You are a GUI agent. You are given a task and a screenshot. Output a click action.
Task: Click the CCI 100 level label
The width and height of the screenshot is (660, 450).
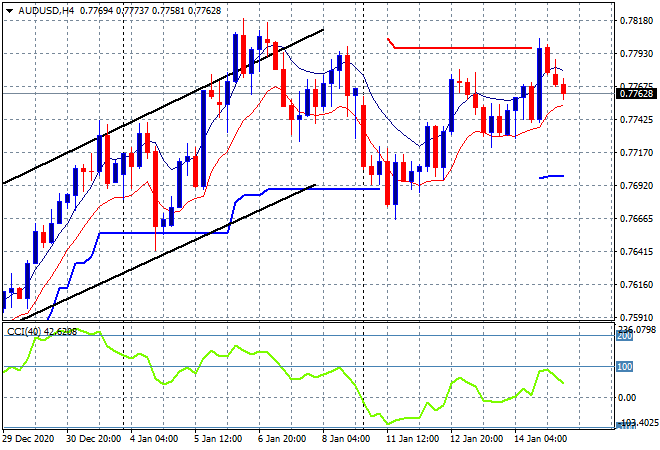point(625,367)
